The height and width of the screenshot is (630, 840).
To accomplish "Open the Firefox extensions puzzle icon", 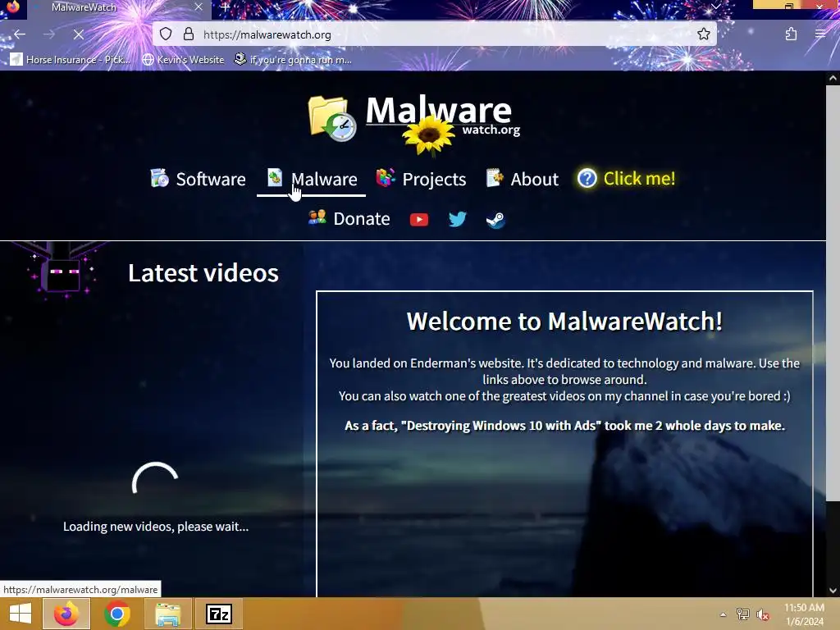I will tap(791, 34).
